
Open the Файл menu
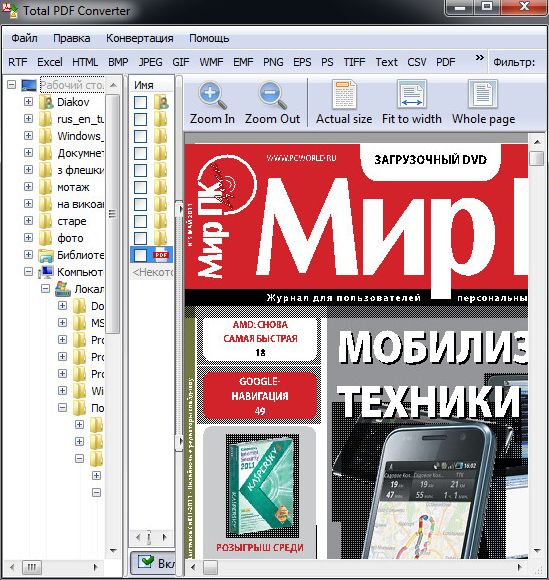24,38
